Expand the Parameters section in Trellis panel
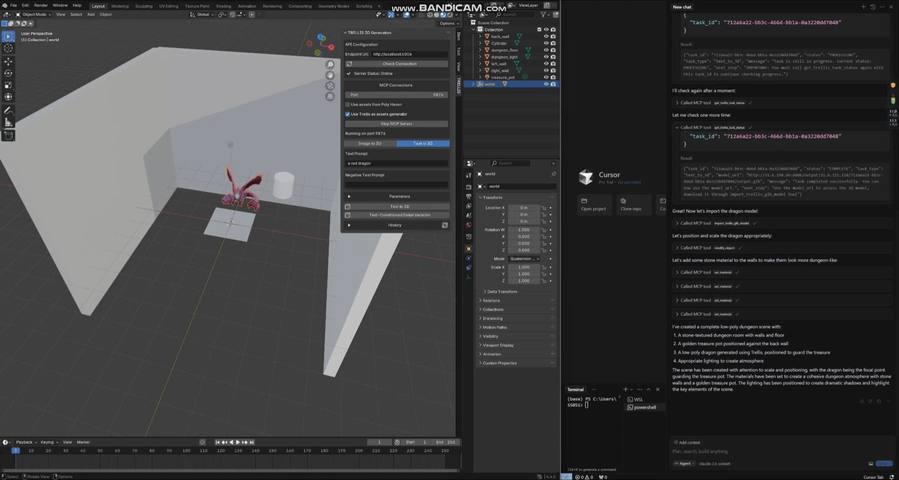 [x=399, y=197]
